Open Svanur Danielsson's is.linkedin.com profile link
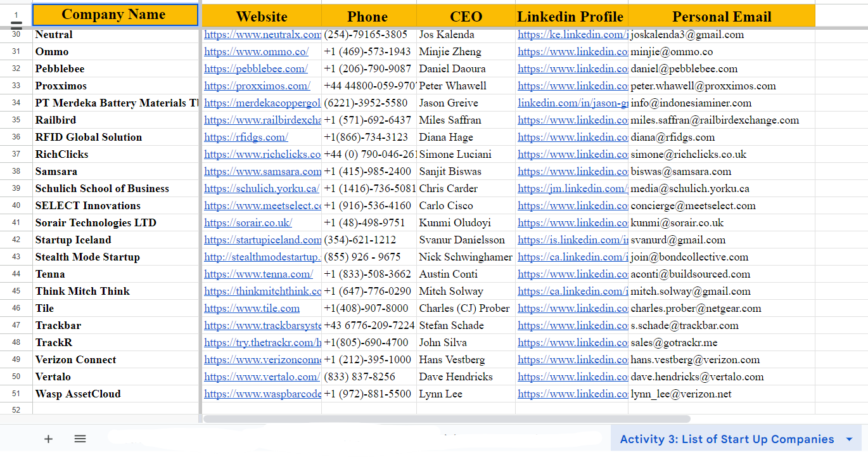Viewport: 868px width, 457px height. pyautogui.click(x=573, y=240)
